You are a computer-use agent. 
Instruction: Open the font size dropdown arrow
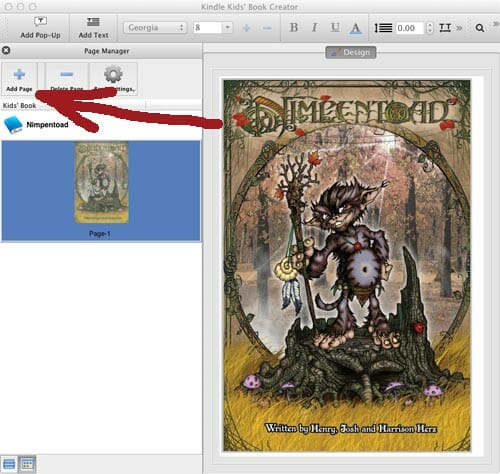coord(227,28)
